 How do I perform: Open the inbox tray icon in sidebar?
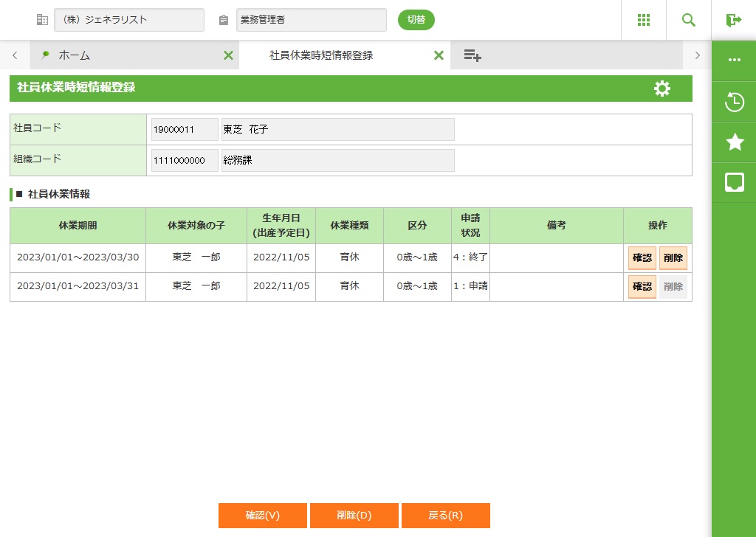(734, 182)
